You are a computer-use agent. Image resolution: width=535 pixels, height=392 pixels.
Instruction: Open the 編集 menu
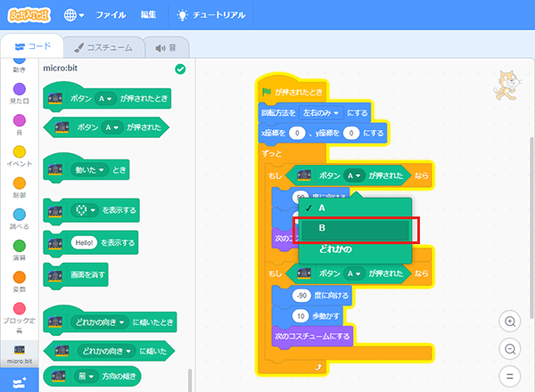(148, 15)
